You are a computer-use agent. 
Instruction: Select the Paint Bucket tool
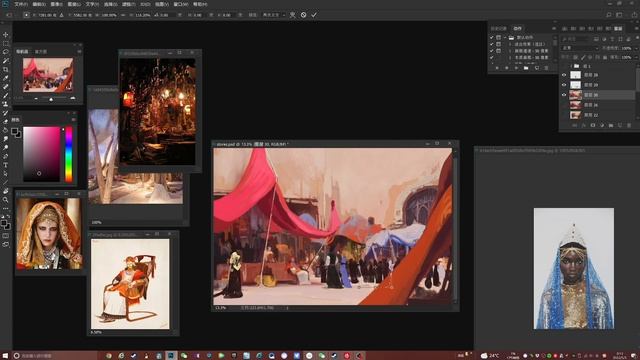tap(6, 130)
